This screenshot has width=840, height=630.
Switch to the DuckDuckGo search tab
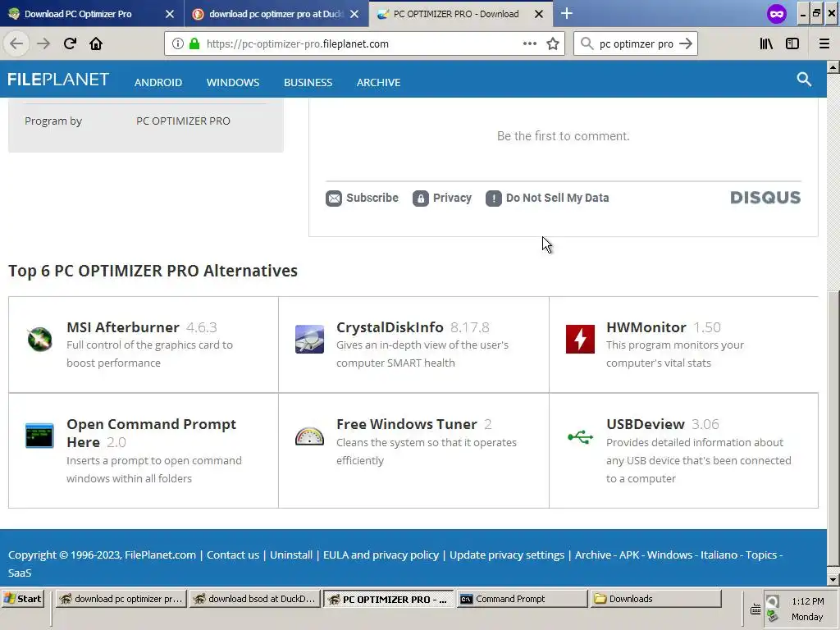pos(276,14)
